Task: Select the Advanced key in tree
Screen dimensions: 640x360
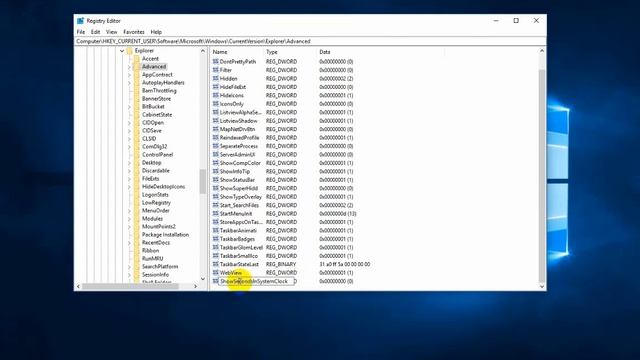Action: point(154,67)
